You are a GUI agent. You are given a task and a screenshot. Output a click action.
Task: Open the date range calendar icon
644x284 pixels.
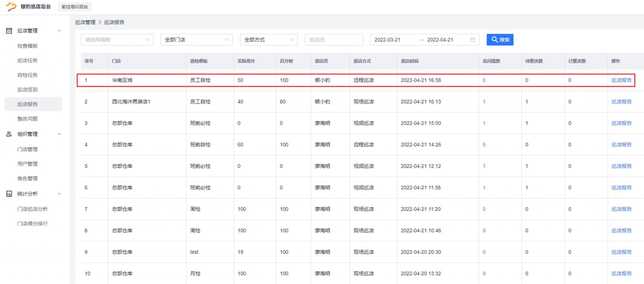coord(472,40)
